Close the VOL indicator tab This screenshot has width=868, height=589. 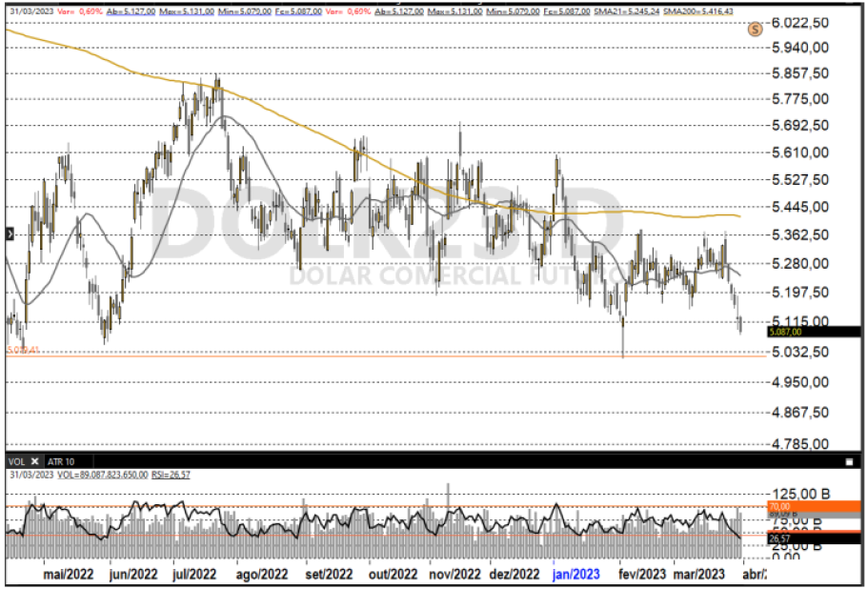click(x=34, y=460)
